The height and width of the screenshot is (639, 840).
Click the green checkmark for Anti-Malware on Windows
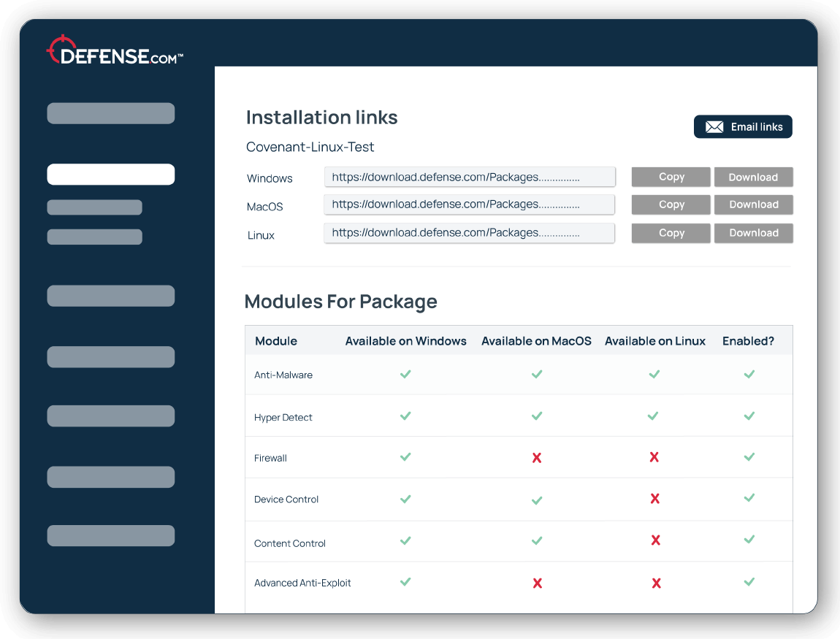[x=405, y=374]
